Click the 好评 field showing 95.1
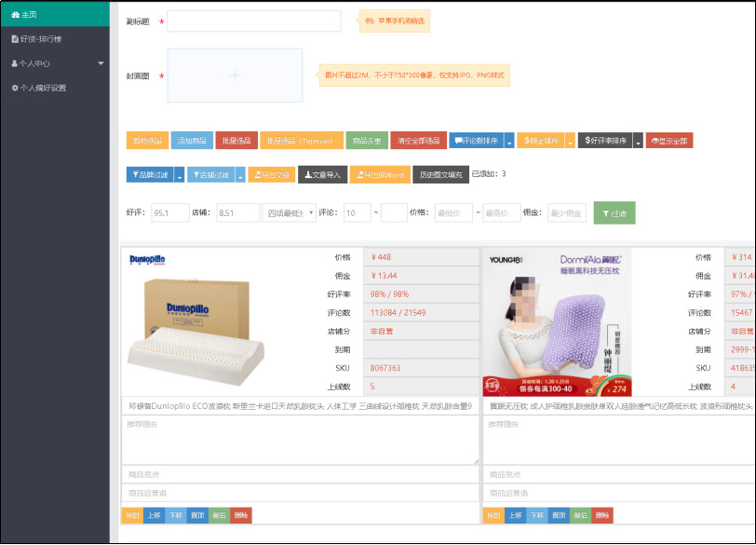 click(170, 212)
